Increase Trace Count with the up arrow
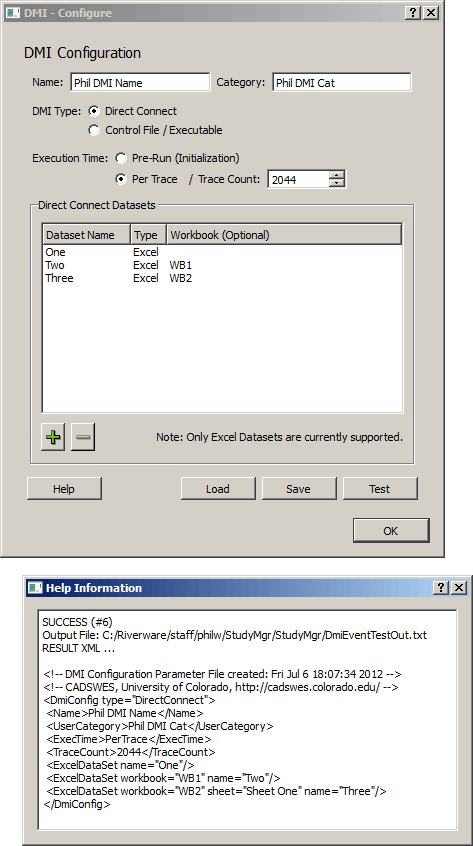This screenshot has height=846, width=473. click(337, 175)
